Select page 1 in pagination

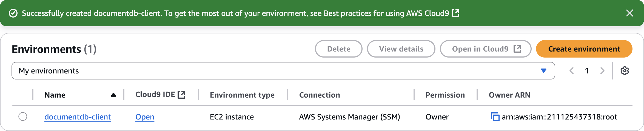[587, 71]
